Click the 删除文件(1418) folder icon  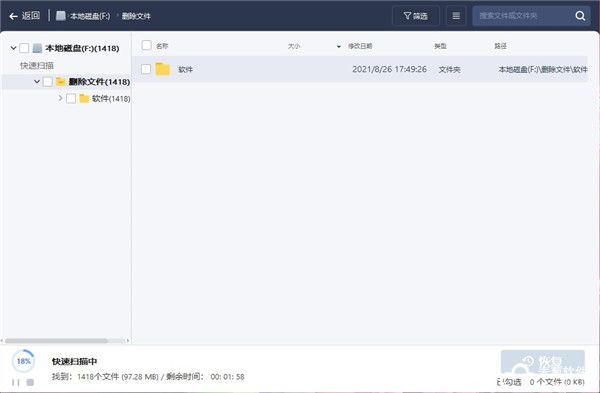[60, 82]
